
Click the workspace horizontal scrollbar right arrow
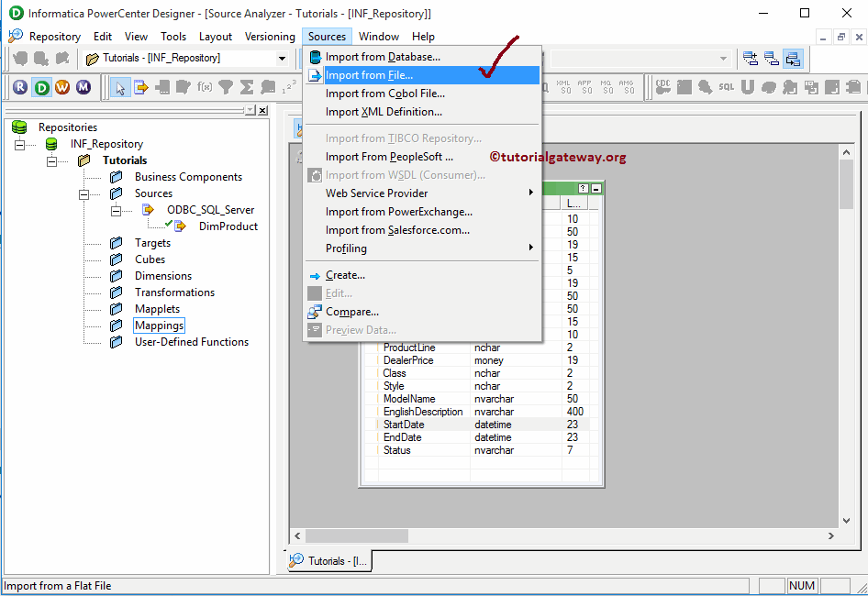830,535
